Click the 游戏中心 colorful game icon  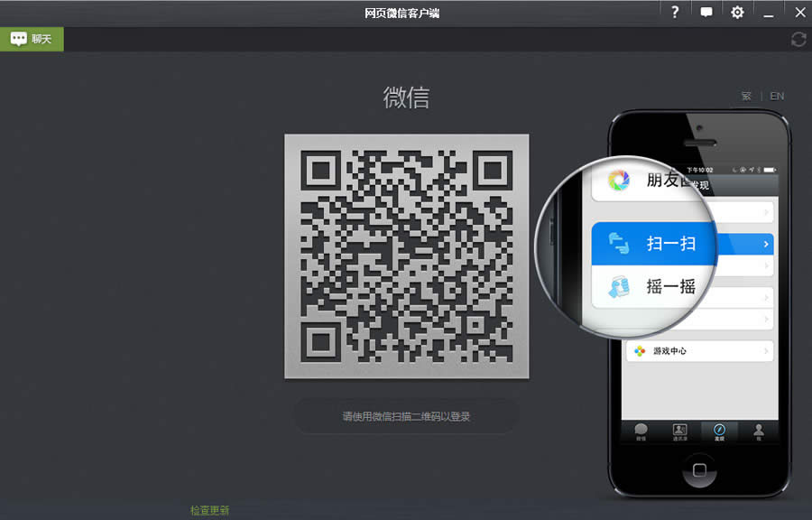pyautogui.click(x=640, y=350)
